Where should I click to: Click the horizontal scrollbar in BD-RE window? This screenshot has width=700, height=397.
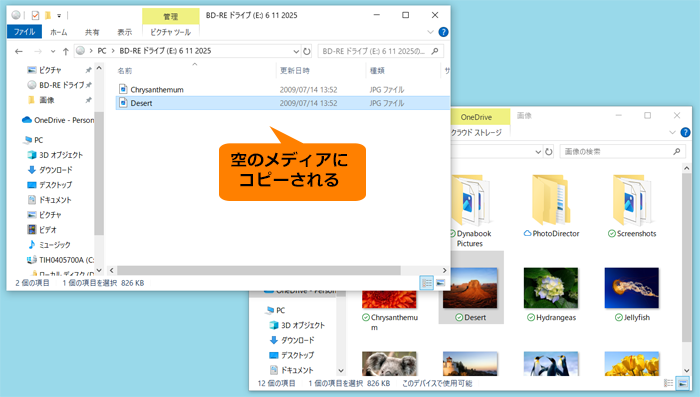259,270
